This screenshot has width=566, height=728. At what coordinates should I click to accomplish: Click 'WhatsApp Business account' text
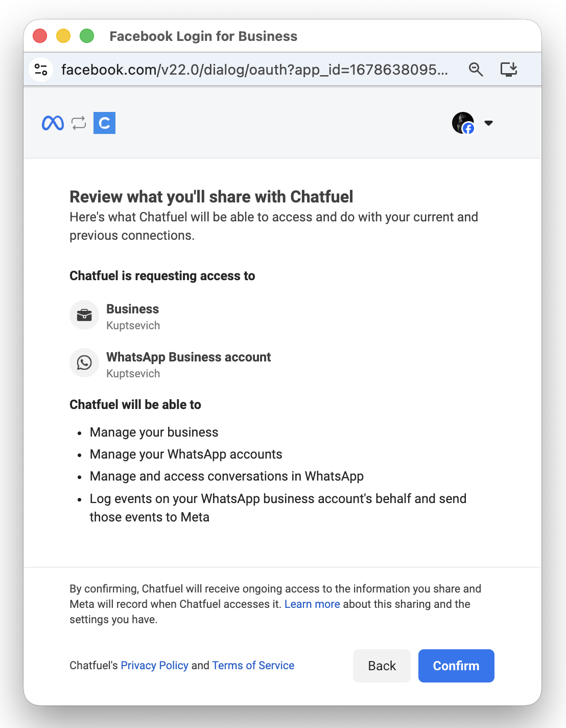tap(188, 357)
